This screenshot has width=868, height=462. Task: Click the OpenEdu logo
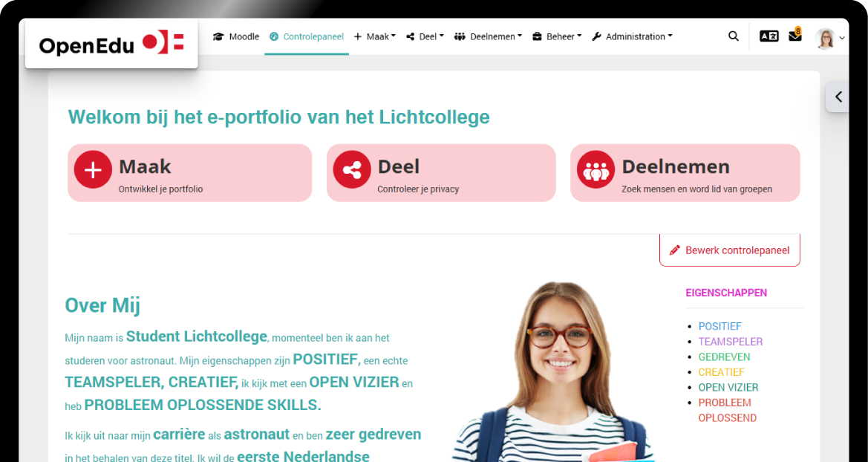111,44
